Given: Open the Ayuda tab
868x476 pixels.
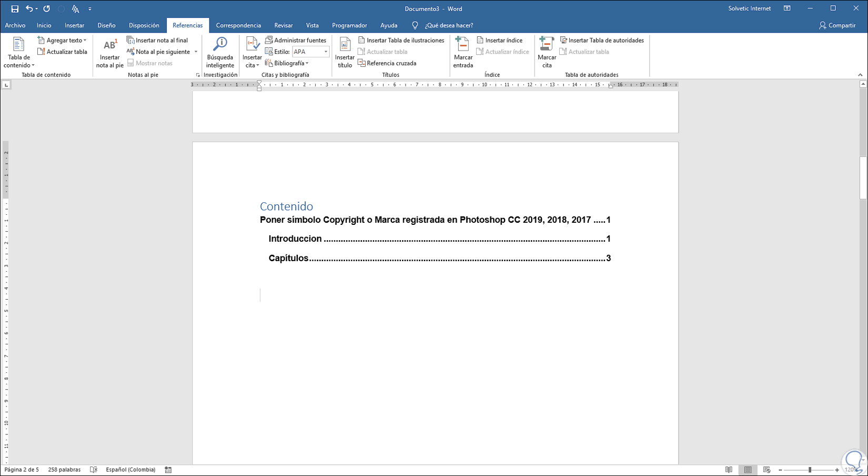Looking at the screenshot, I should tap(389, 25).
